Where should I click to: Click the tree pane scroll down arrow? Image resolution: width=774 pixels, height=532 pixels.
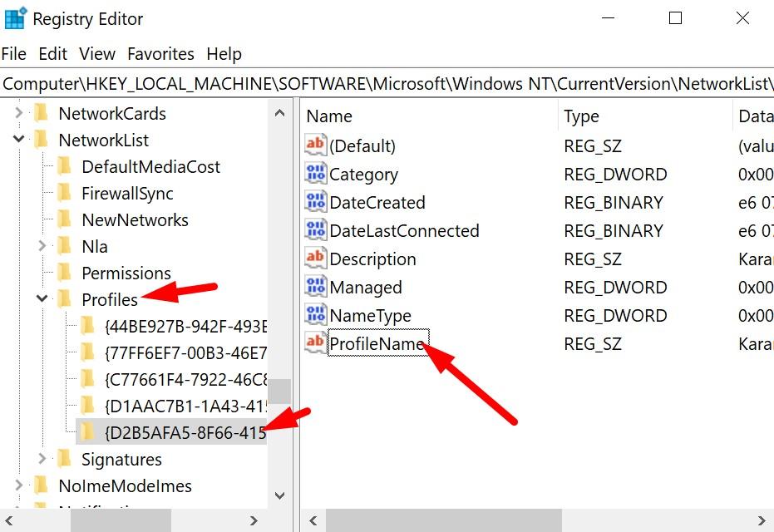click(279, 495)
